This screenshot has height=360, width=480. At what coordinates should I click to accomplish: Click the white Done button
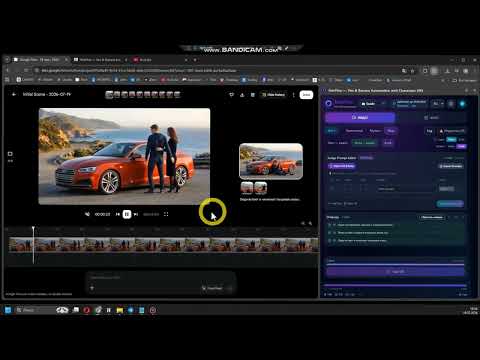tap(306, 95)
